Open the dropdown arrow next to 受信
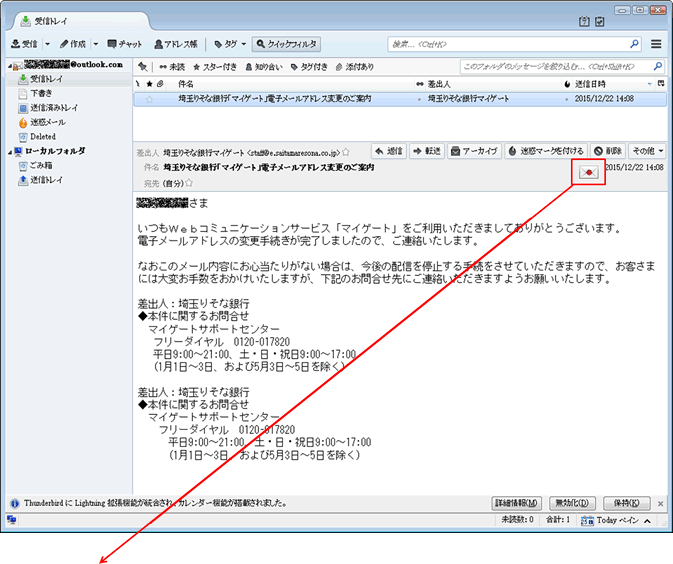 (x=47, y=44)
